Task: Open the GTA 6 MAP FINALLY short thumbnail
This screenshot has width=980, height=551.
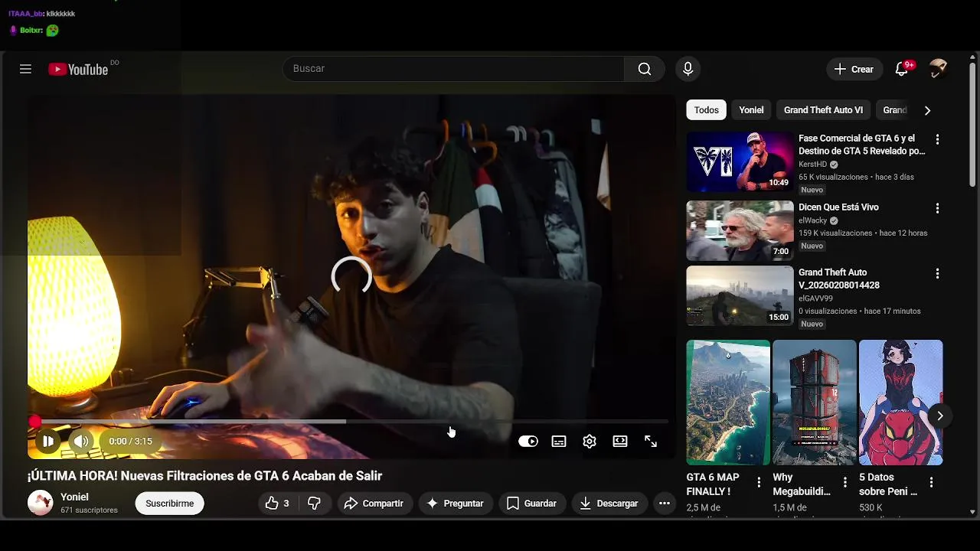Action: [728, 403]
